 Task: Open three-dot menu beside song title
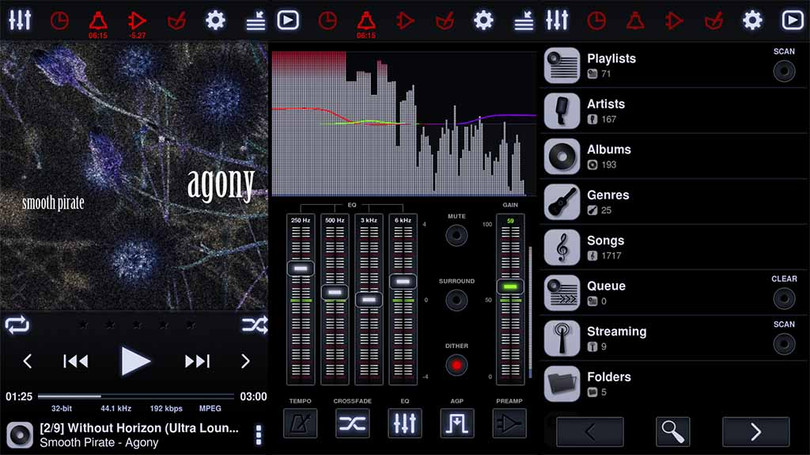(258, 434)
